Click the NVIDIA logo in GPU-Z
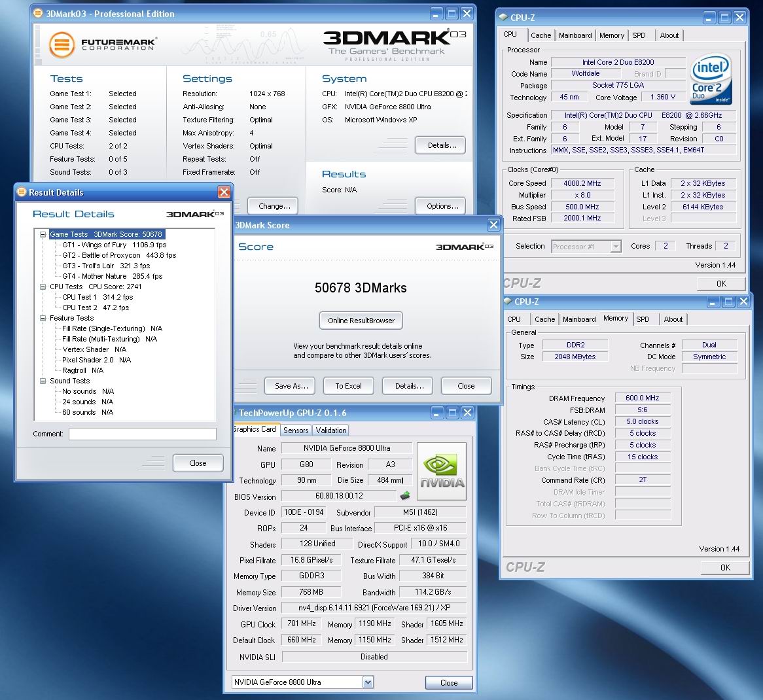This screenshot has width=763, height=700. [442, 471]
